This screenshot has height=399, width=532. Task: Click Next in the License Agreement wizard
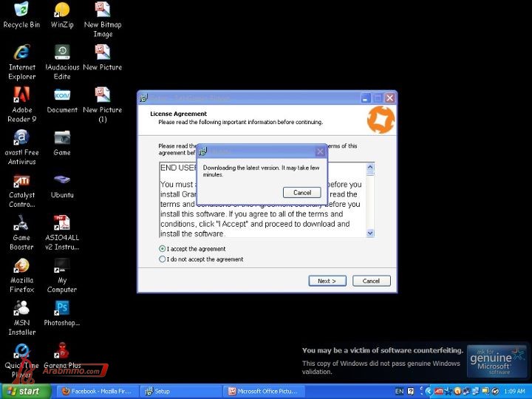pyautogui.click(x=327, y=281)
